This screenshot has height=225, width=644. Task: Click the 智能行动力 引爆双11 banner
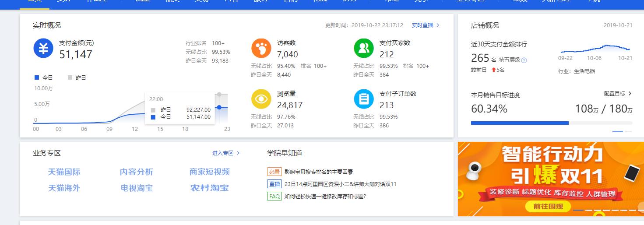pos(551,179)
